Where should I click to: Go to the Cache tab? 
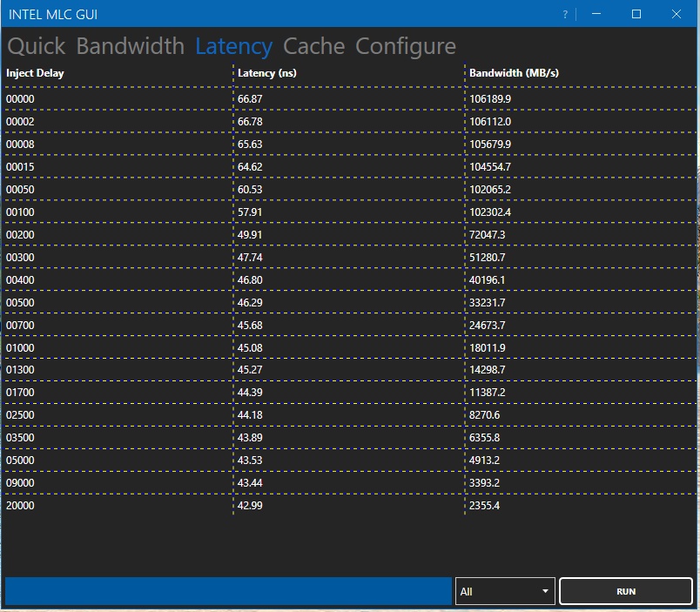[313, 46]
